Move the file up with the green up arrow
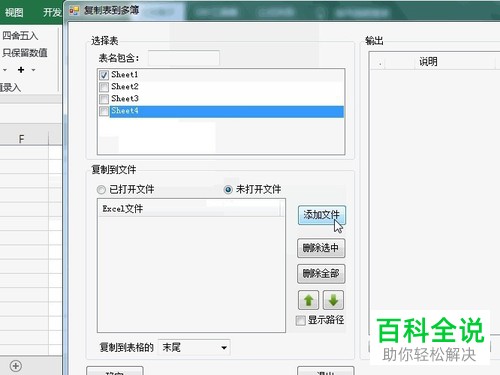Image resolution: width=500 pixels, height=375 pixels. 308,300
